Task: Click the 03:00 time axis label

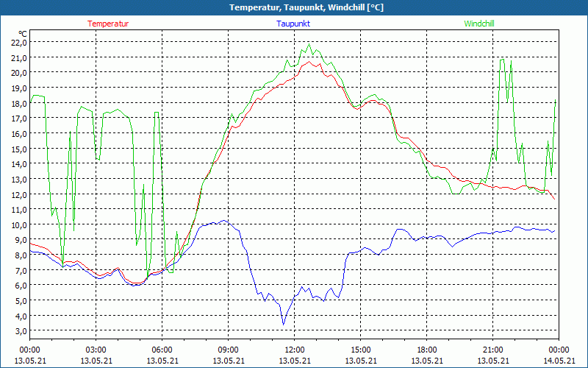Action: pos(96,350)
